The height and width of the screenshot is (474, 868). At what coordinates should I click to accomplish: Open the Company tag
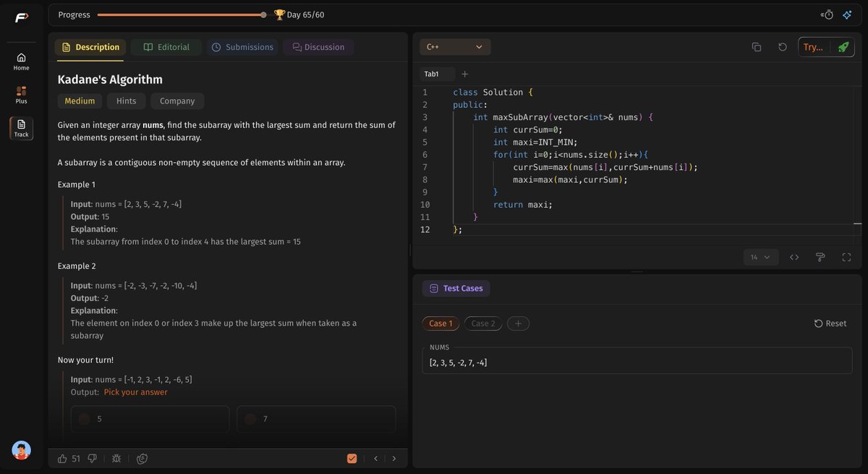pos(177,101)
